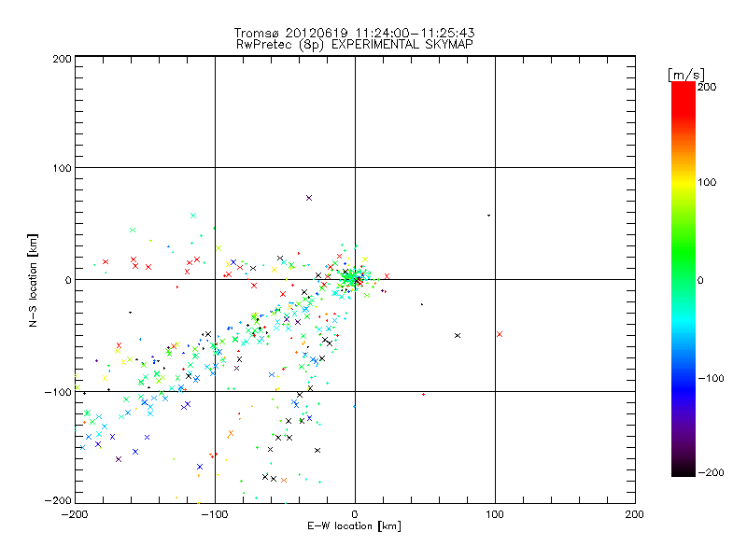The image size is (747, 560).
Task: Click the subtitle "RwPretec (8p) EXPERIMENTAL SKYMAP"
Action: [x=354, y=44]
